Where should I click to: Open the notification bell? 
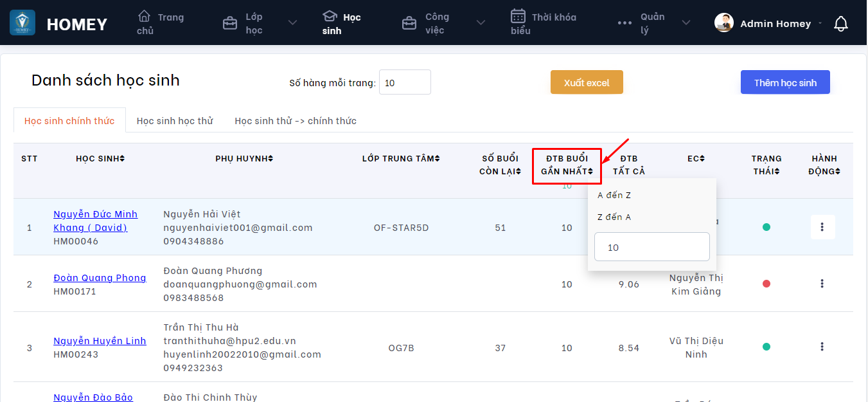pos(840,24)
